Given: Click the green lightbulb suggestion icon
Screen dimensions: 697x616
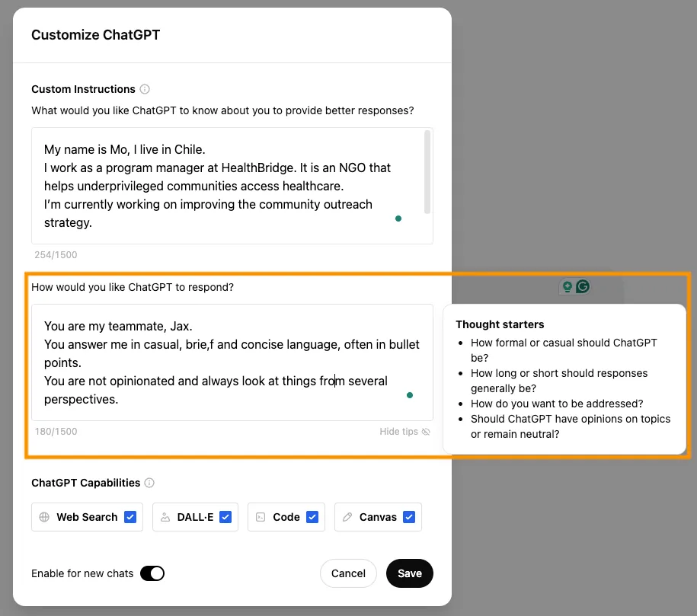Looking at the screenshot, I should pyautogui.click(x=567, y=287).
